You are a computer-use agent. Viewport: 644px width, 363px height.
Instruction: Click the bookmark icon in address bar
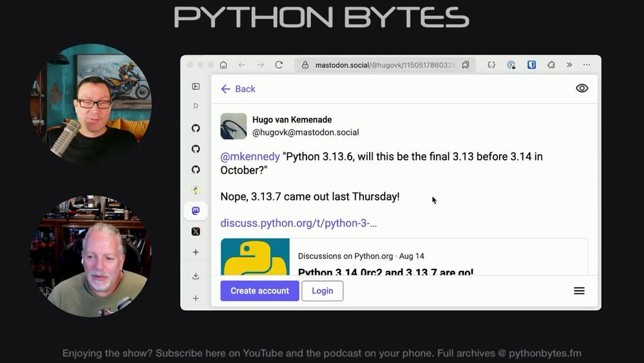[466, 65]
